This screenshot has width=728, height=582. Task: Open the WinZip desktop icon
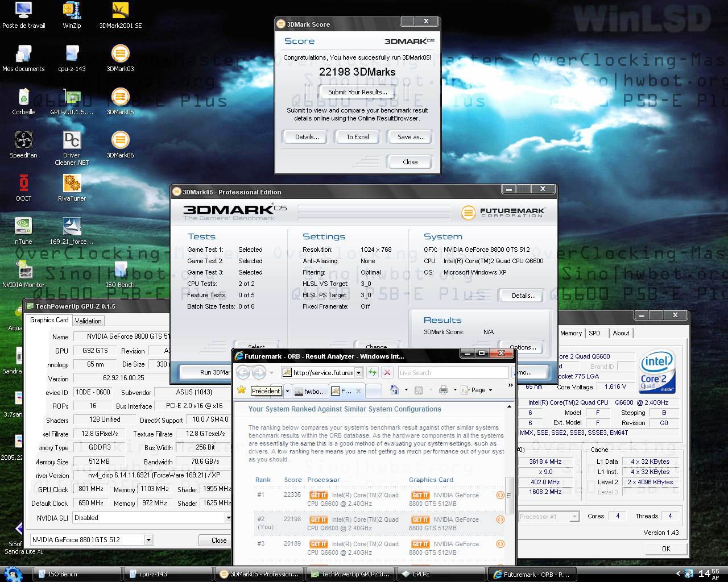tap(72, 15)
